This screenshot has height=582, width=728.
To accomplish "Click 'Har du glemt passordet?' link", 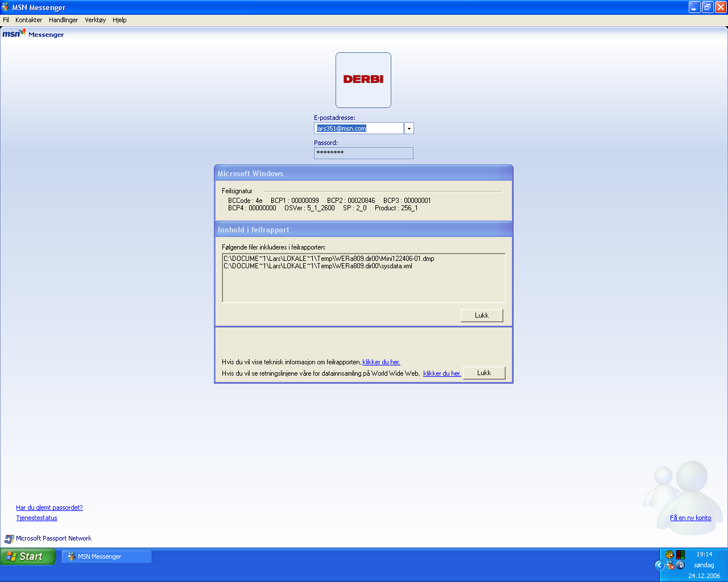I will tap(49, 508).
